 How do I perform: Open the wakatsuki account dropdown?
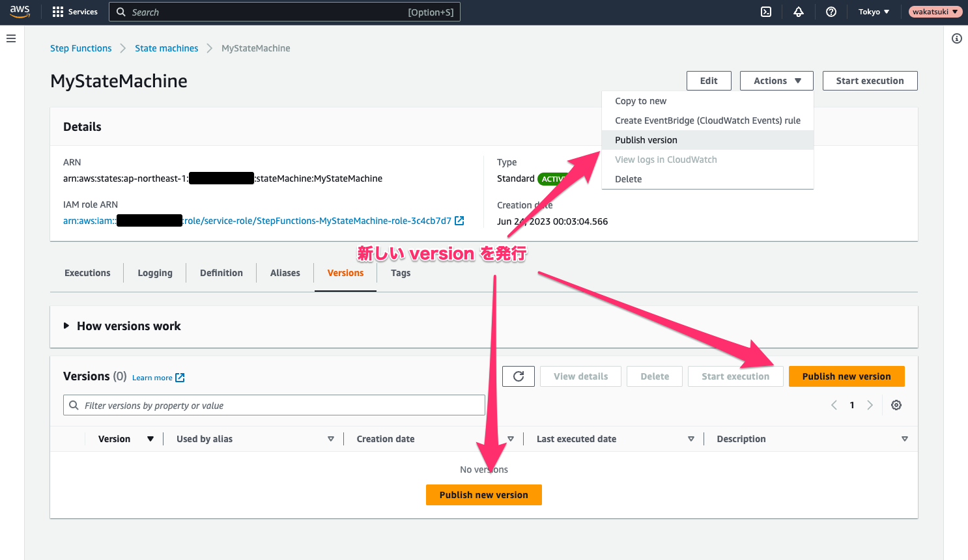(935, 12)
